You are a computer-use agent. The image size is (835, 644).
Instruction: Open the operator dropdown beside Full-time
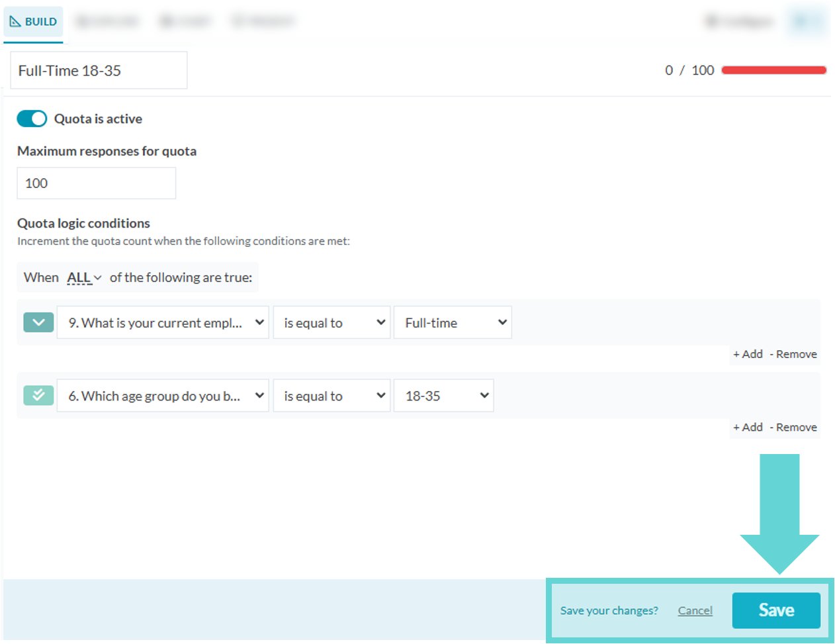click(331, 322)
